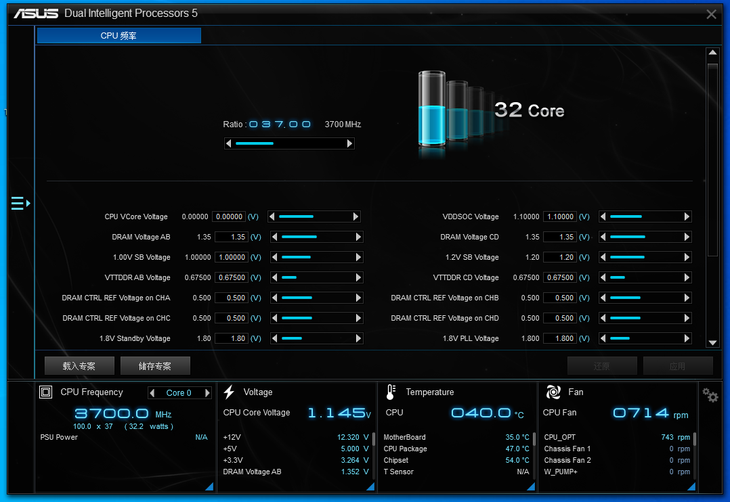The height and width of the screenshot is (502, 730).
Task: Increase DRAM CTRL REF CHD right arrow
Action: (687, 318)
